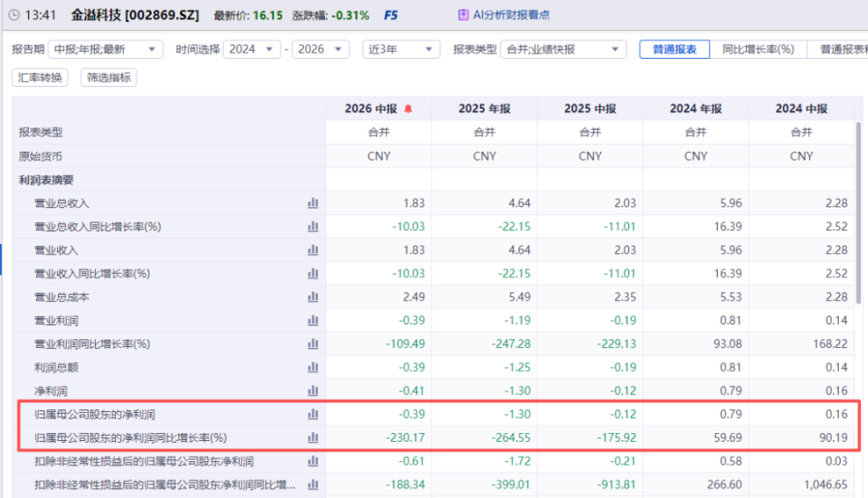The image size is (868, 498).
Task: Click the 筛选指标 button
Action: (108, 78)
